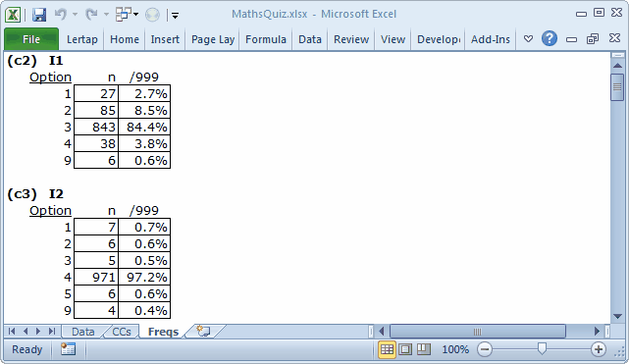The height and width of the screenshot is (364, 629).
Task: Click the vertical scrollbar down arrow
Action: click(618, 317)
